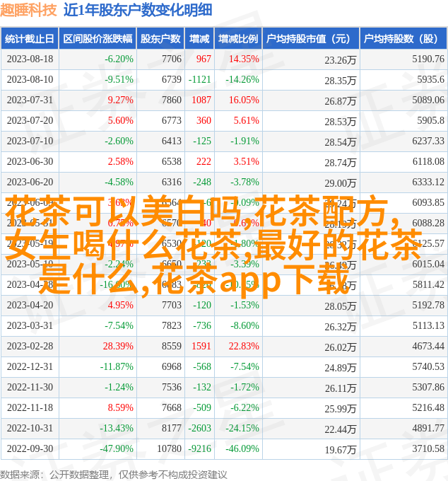Click the -9216 change value
Image resolution: width=448 pixels, height=481 pixels.
199,449
